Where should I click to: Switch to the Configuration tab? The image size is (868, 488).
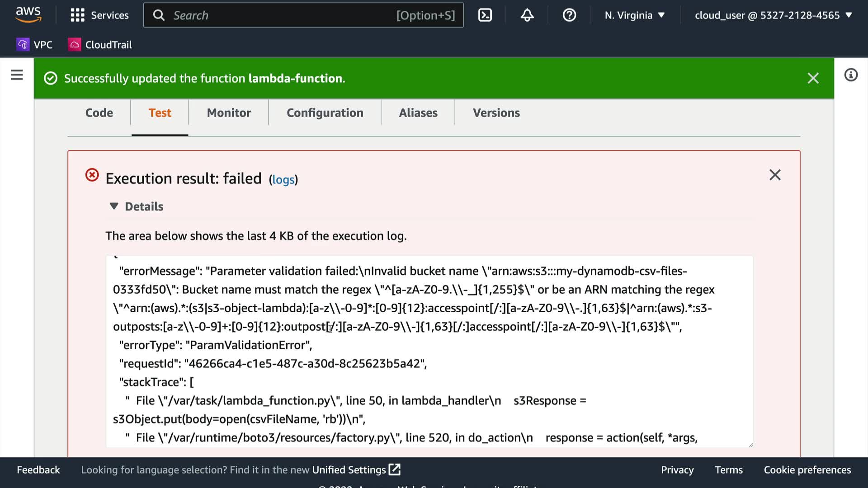pyautogui.click(x=325, y=113)
